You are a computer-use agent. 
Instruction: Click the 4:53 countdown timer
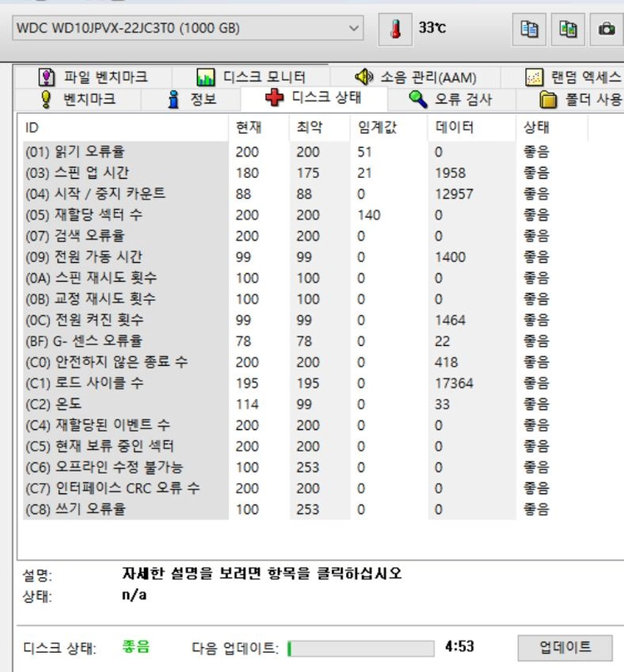coord(459,646)
